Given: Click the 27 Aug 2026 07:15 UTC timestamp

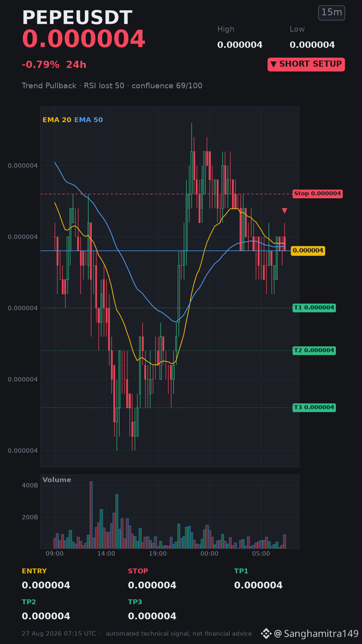Looking at the screenshot, I should [59, 634].
